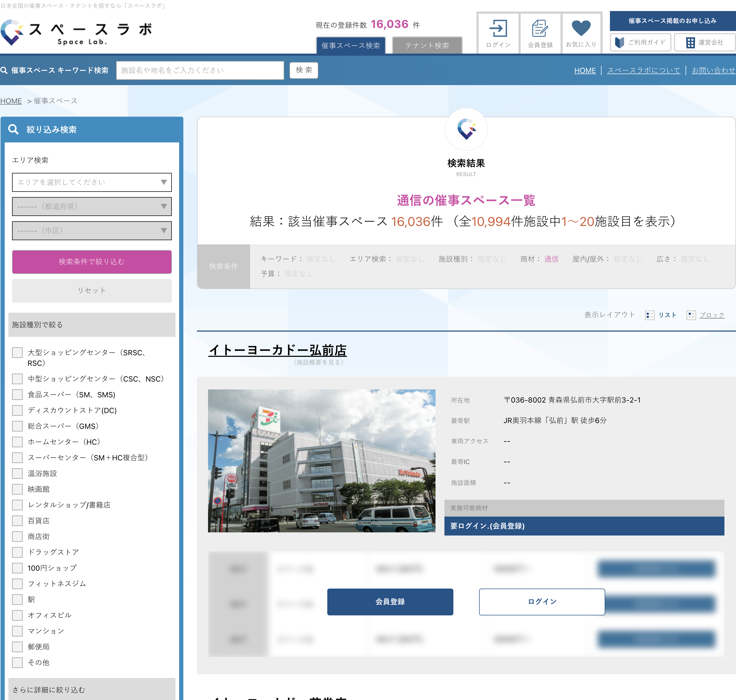This screenshot has height=700, width=736.
Task: Check 大型ショッピングセンター checkbox
Action: 17,352
